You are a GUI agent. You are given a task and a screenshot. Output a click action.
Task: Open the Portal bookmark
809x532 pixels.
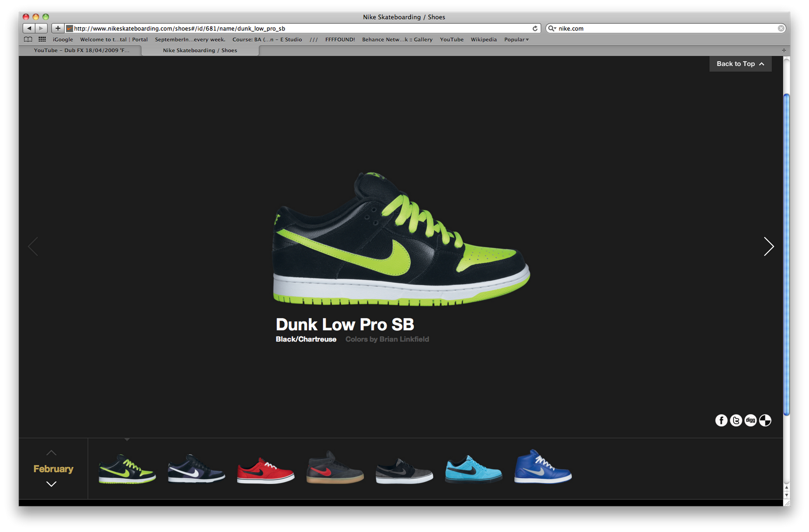point(114,39)
